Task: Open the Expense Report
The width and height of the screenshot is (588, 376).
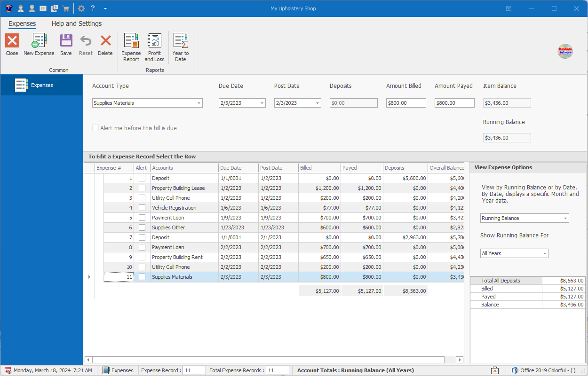Action: pyautogui.click(x=131, y=46)
